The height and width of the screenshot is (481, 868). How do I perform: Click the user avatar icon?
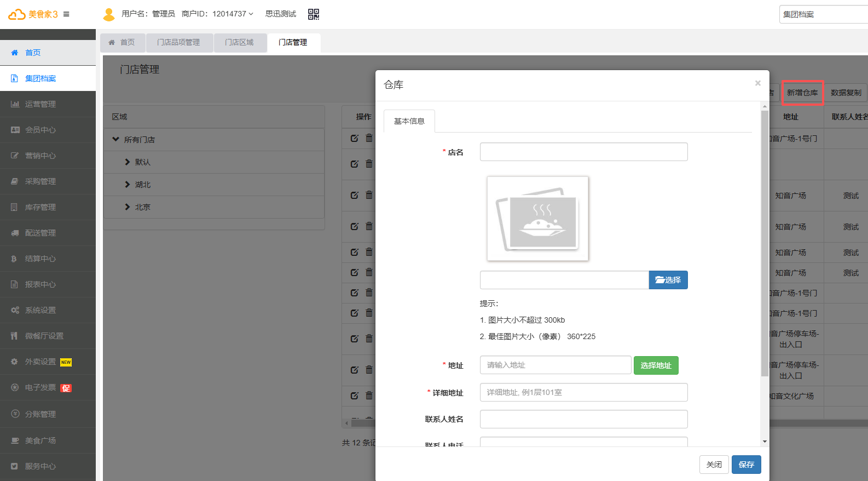click(x=109, y=14)
